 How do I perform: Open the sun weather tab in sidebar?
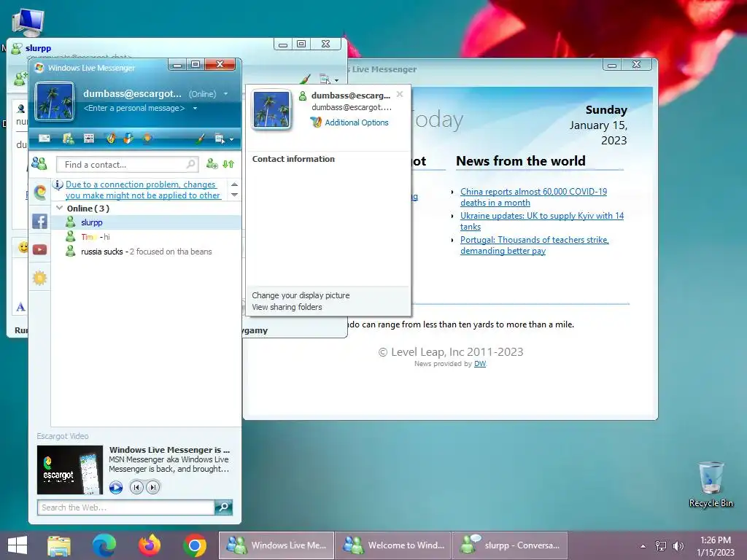pyautogui.click(x=39, y=278)
